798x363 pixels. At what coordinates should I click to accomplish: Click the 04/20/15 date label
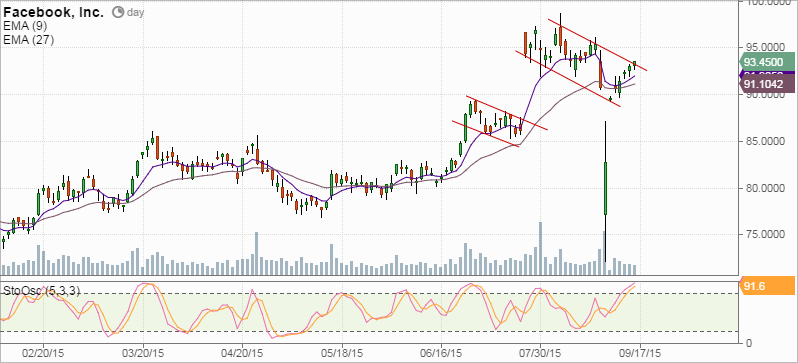coord(242,353)
